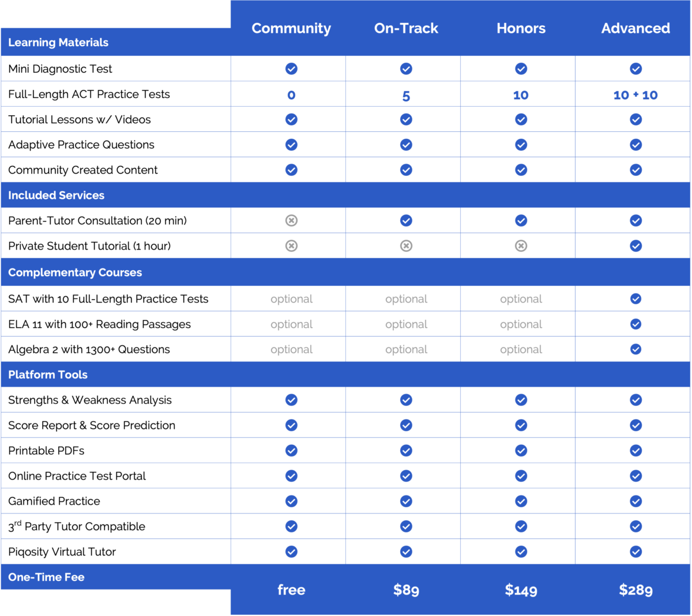Click the Learning Materials section header
Viewport: 692px width, 616px height.
coord(58,43)
